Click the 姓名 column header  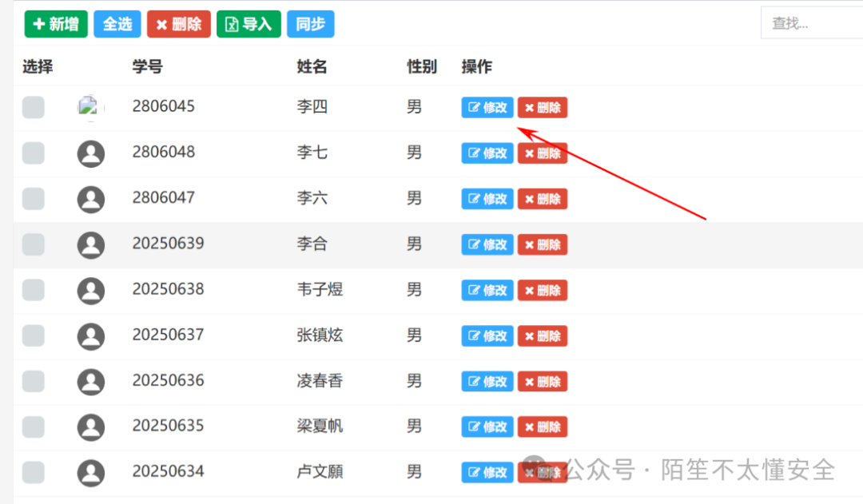pos(311,67)
